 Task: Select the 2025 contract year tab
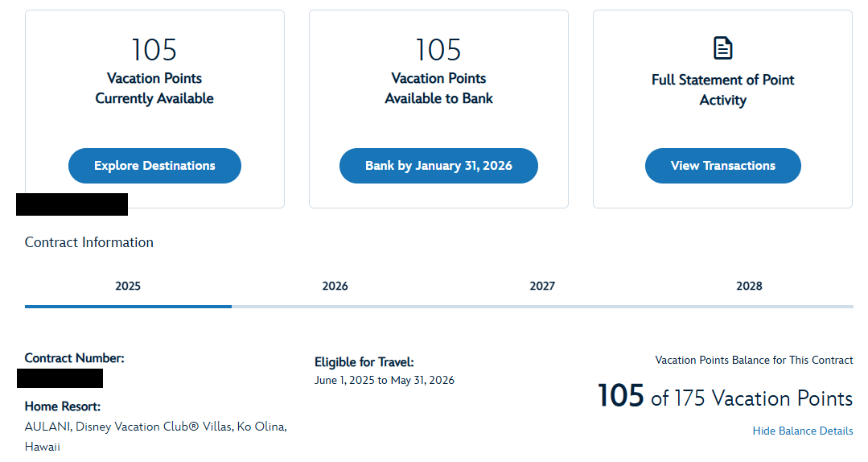click(128, 286)
